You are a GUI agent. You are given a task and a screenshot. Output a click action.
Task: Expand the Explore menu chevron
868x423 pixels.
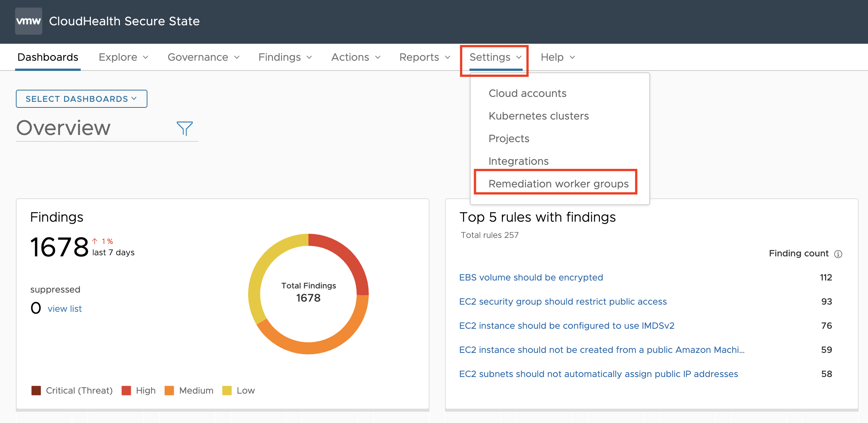(146, 57)
